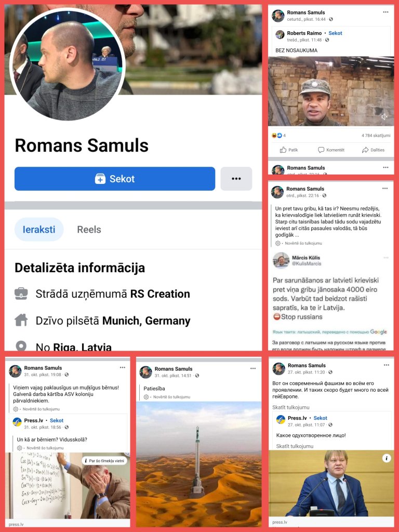
Task: Share the video via Dalīties arrow
Action: (373, 150)
